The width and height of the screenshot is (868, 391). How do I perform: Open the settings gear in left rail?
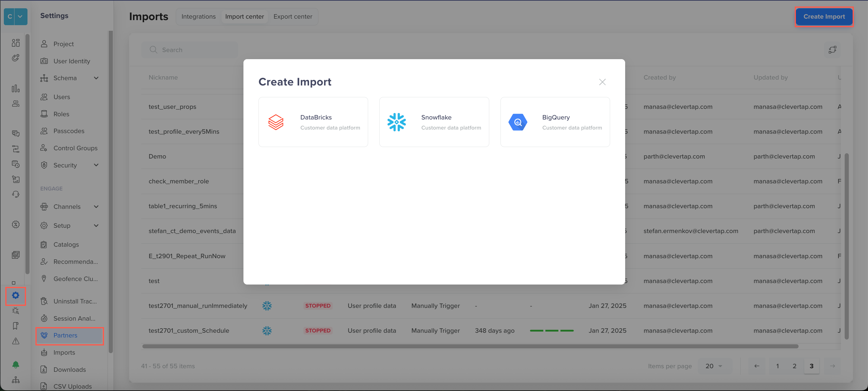[15, 295]
